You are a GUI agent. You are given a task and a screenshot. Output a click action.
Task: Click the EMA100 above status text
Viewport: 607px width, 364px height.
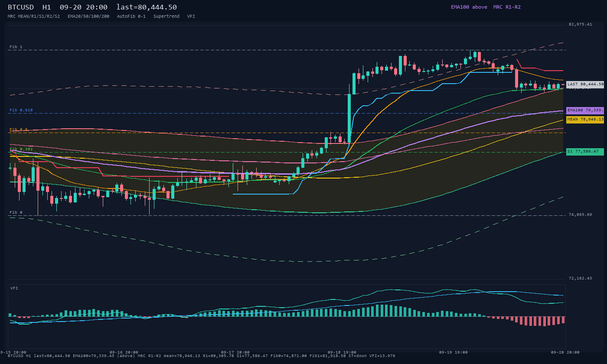(x=469, y=7)
